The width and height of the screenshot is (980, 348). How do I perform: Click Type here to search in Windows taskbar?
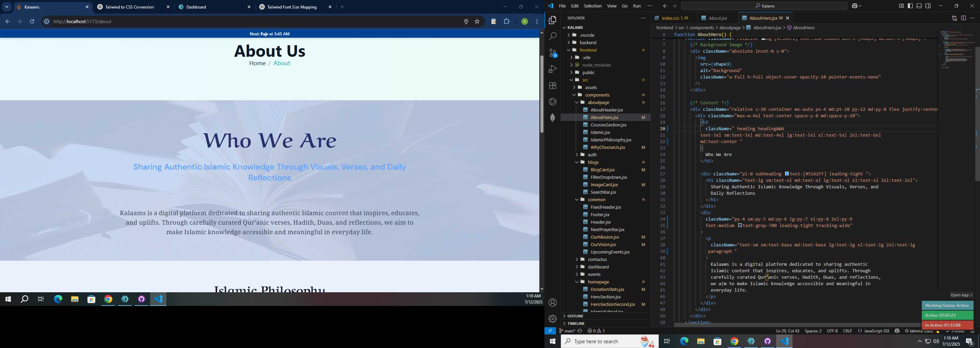click(x=610, y=342)
